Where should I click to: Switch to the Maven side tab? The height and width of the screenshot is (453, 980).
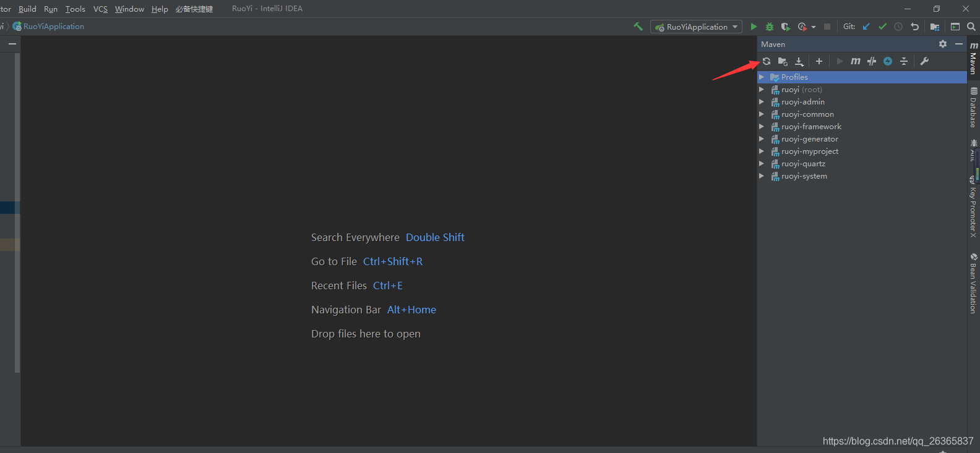(974, 58)
